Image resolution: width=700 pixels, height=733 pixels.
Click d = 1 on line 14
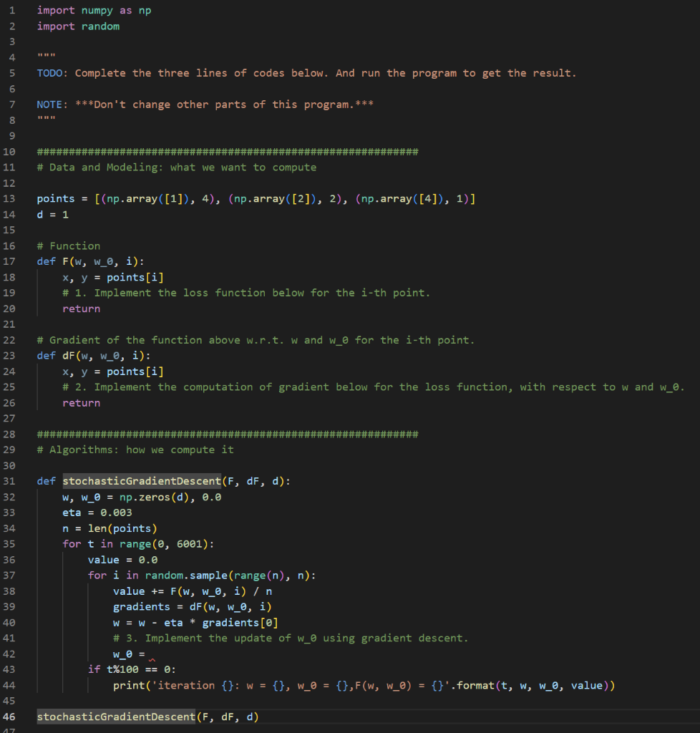[52, 214]
